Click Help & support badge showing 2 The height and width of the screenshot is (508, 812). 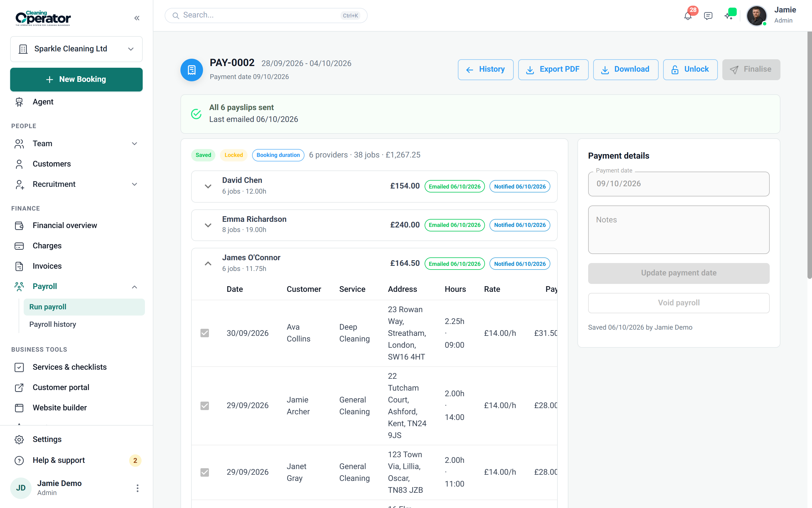[135, 461]
